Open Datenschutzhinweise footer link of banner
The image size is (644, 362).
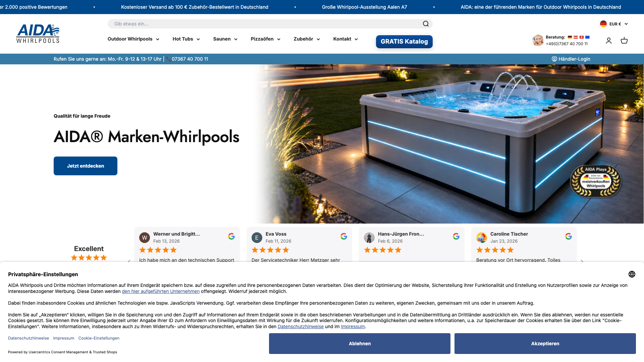pyautogui.click(x=29, y=338)
